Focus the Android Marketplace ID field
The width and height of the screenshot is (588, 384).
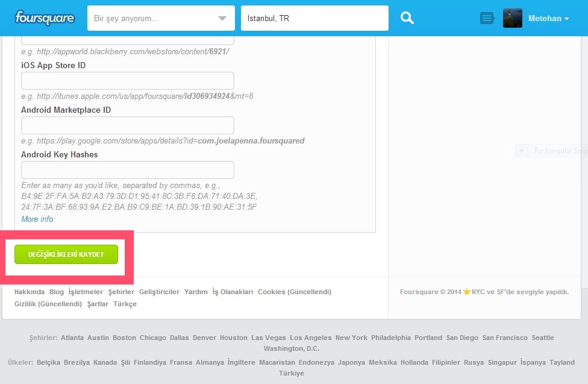point(127,125)
